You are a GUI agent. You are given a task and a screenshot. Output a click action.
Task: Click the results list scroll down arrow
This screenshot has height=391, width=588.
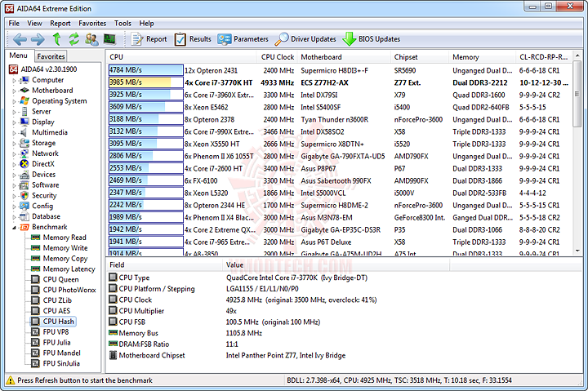point(577,251)
